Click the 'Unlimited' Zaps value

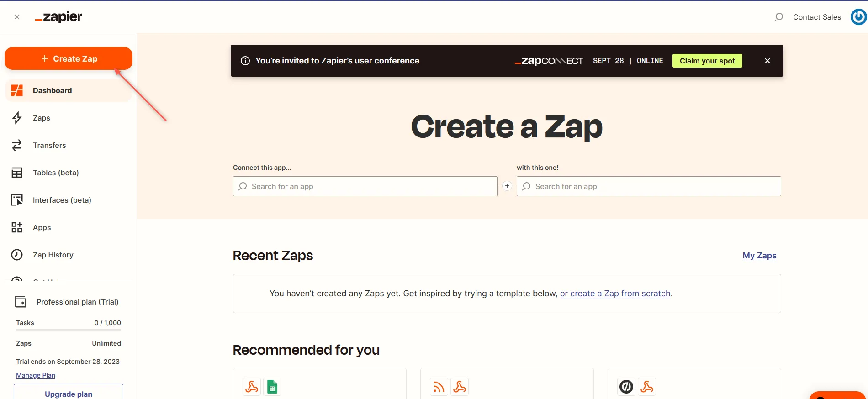106,343
